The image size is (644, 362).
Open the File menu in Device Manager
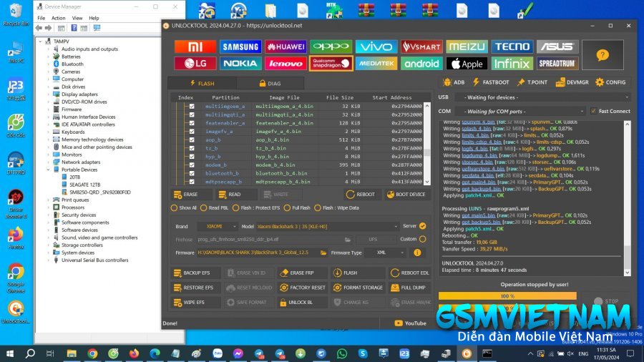pos(42,18)
